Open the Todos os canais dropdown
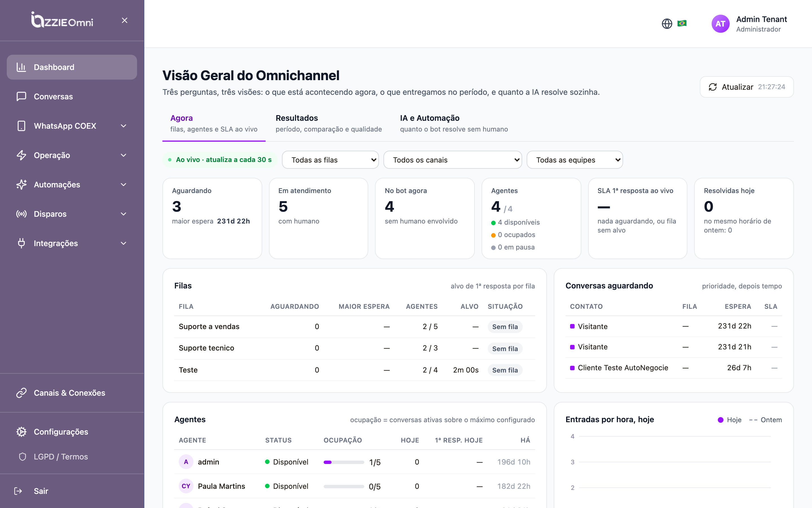The height and width of the screenshot is (508, 812). (x=452, y=160)
